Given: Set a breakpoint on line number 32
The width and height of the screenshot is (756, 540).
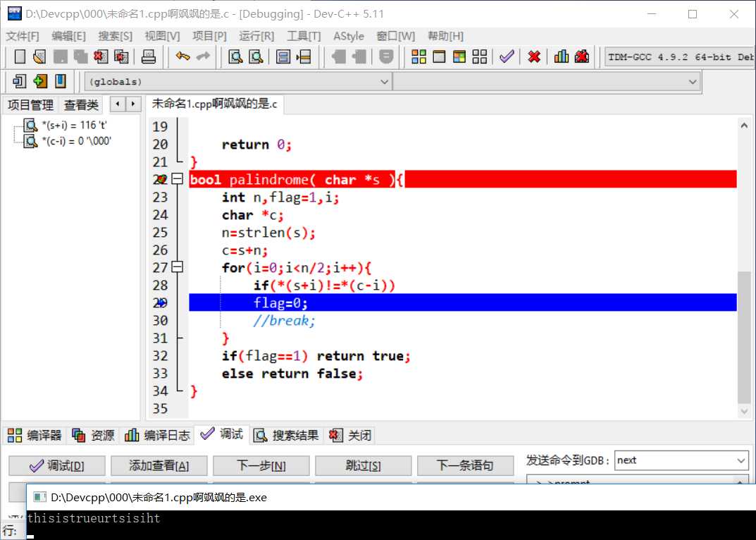Looking at the screenshot, I should [x=160, y=356].
